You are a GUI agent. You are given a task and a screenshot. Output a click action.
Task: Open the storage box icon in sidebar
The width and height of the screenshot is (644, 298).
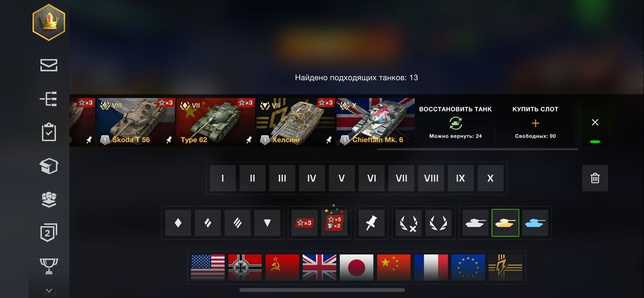(48, 166)
